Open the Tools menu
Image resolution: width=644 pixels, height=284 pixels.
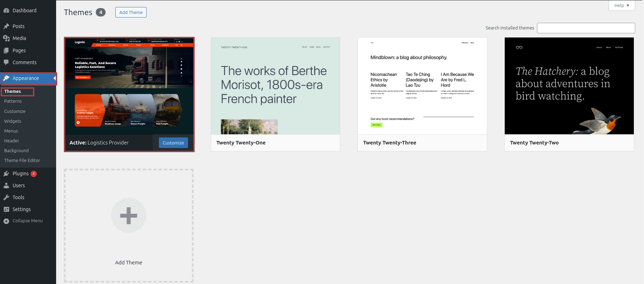pyautogui.click(x=28, y=197)
